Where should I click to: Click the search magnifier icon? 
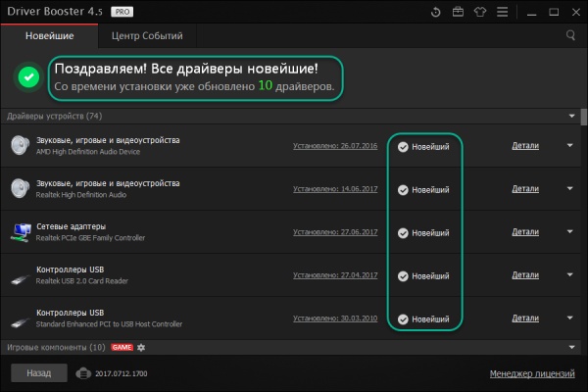[570, 35]
